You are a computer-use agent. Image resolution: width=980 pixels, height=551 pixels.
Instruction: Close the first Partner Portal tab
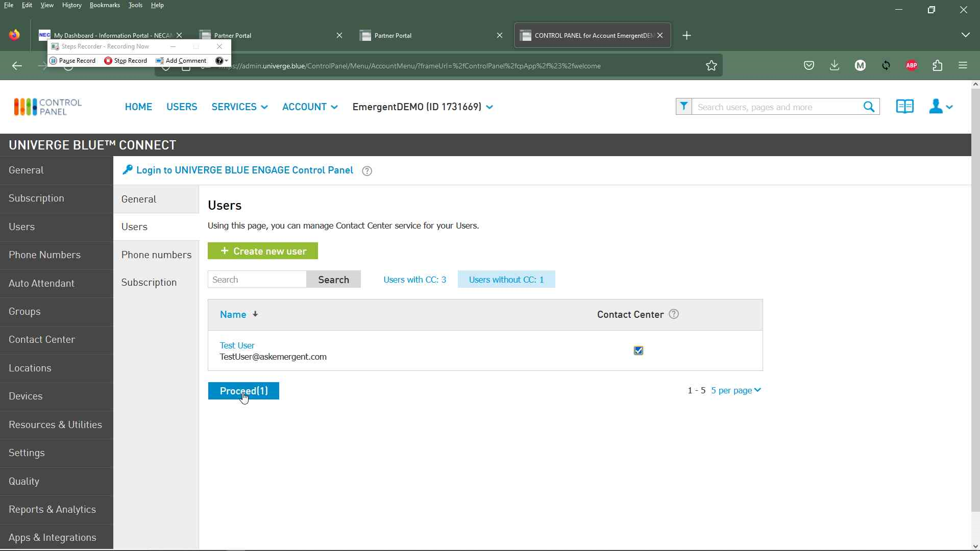(339, 36)
